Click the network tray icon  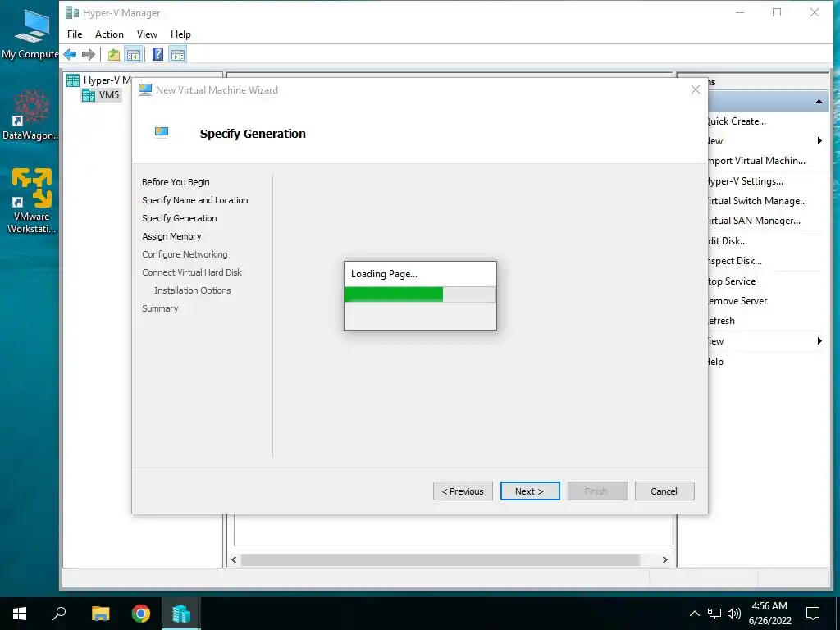(714, 614)
